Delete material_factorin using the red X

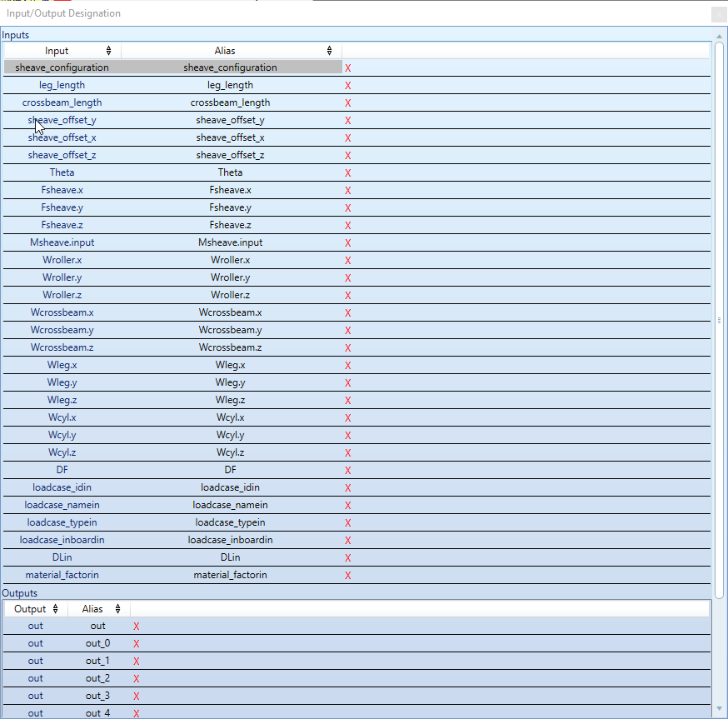click(347, 575)
